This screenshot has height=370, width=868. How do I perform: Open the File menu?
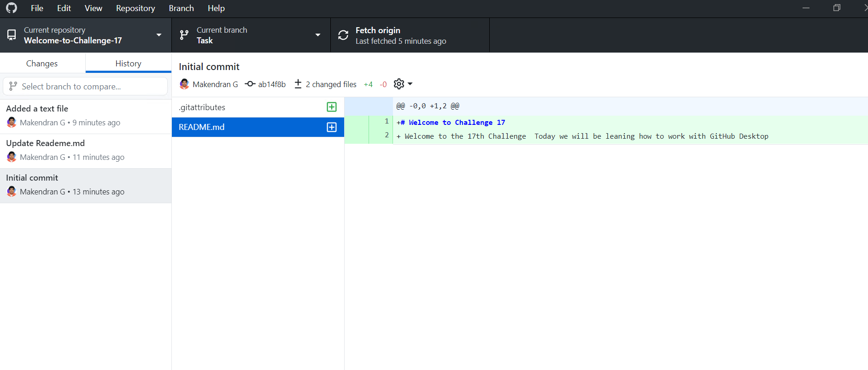coord(37,8)
